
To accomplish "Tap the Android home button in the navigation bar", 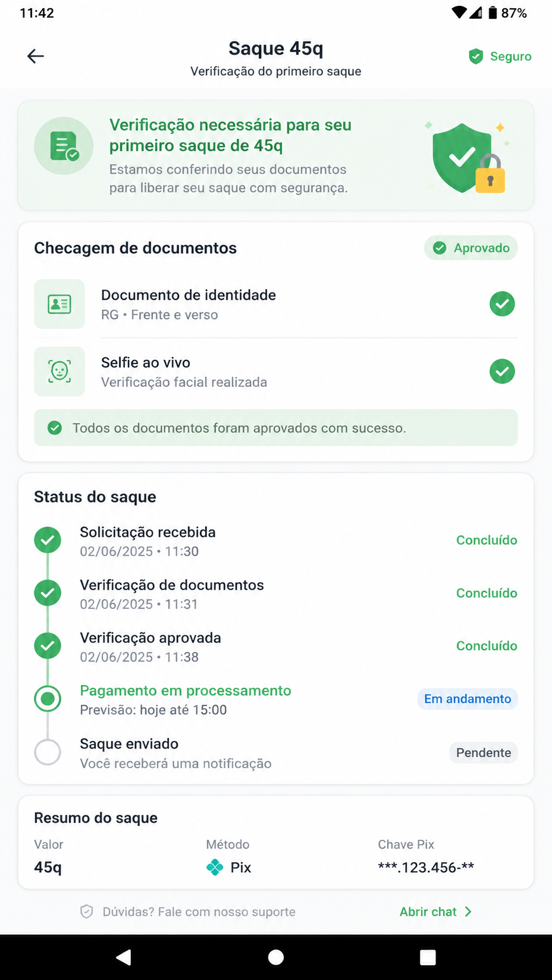I will click(276, 957).
